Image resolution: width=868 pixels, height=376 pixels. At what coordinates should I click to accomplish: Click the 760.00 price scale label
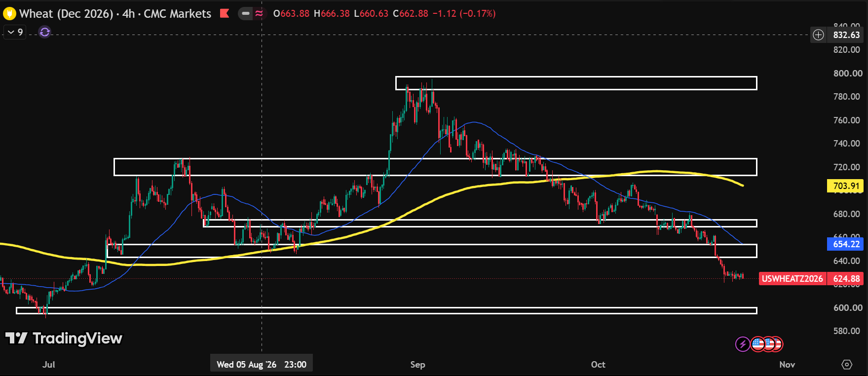coord(847,120)
